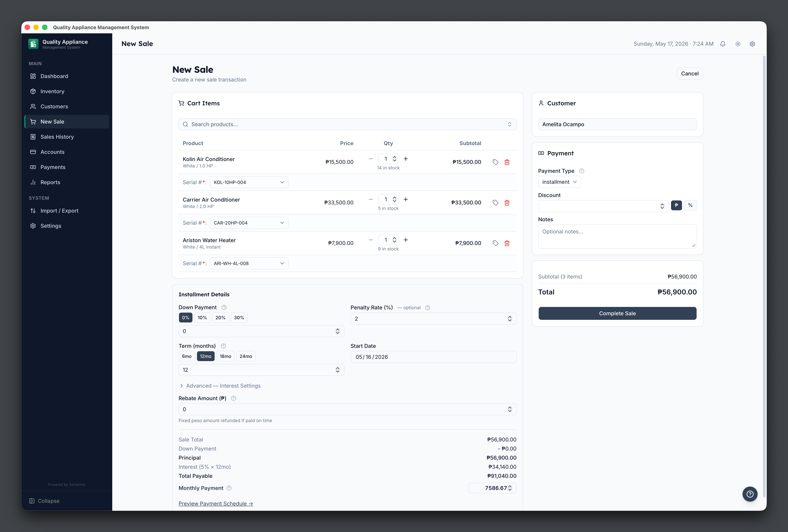Image resolution: width=788 pixels, height=532 pixels.
Task: Open Sales History from sidebar
Action: point(67,137)
